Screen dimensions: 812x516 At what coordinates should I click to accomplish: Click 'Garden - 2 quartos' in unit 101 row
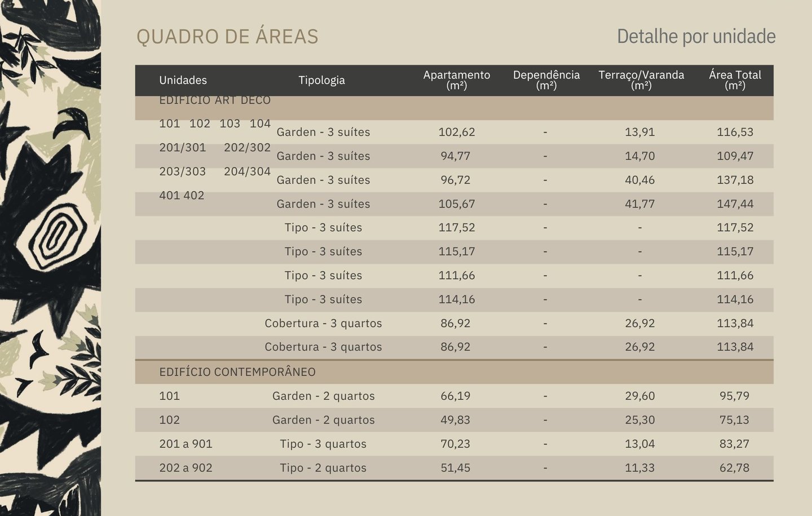(x=323, y=396)
